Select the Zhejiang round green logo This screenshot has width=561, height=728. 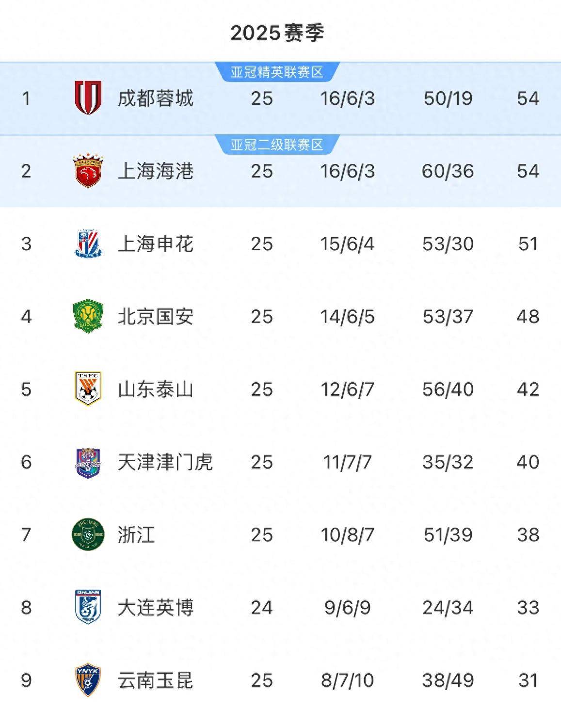pos(88,534)
